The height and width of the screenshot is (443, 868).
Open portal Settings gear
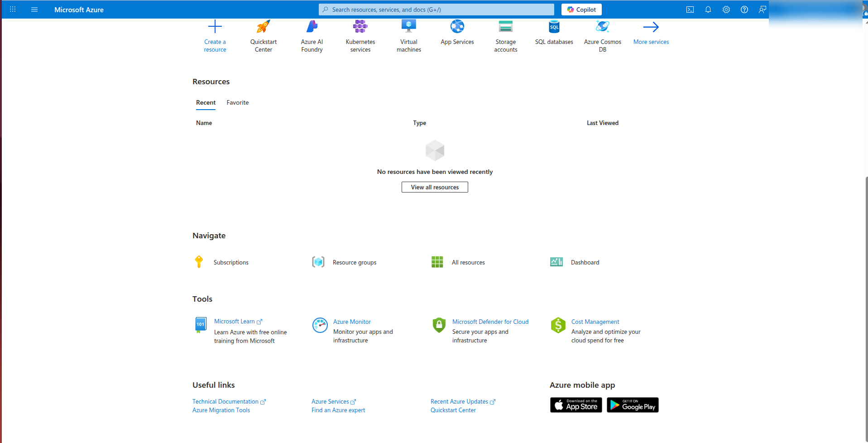click(726, 10)
